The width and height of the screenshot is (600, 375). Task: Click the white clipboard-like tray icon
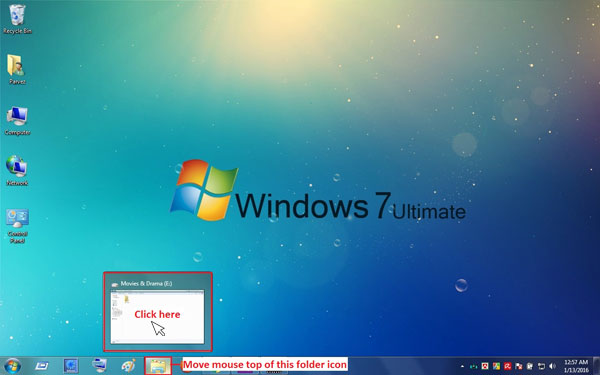pyautogui.click(x=530, y=366)
